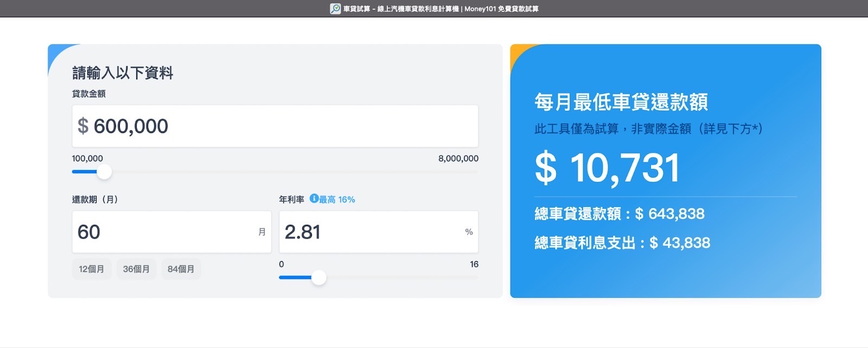Image resolution: width=868 pixels, height=348 pixels.
Task: Click the 貸款金額 label
Action: (89, 94)
